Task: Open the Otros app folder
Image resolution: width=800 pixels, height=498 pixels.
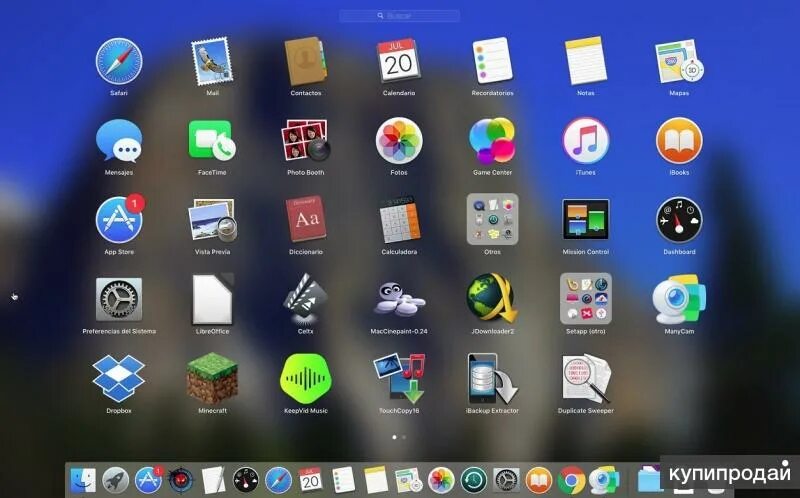Action: [492, 219]
